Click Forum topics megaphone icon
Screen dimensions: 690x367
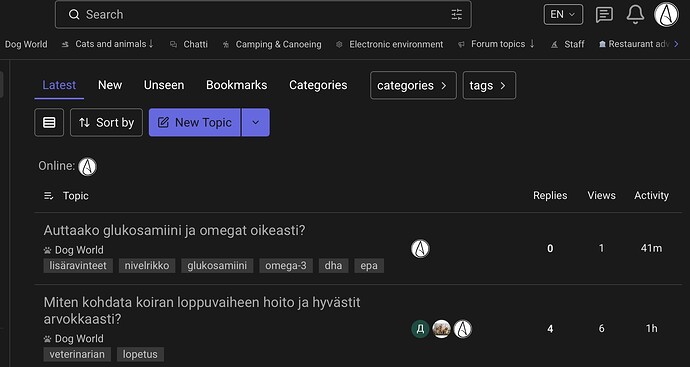(461, 44)
